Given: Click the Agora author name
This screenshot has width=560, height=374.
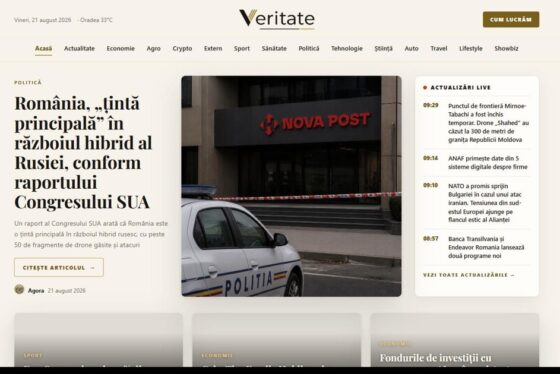Looking at the screenshot, I should pos(36,291).
